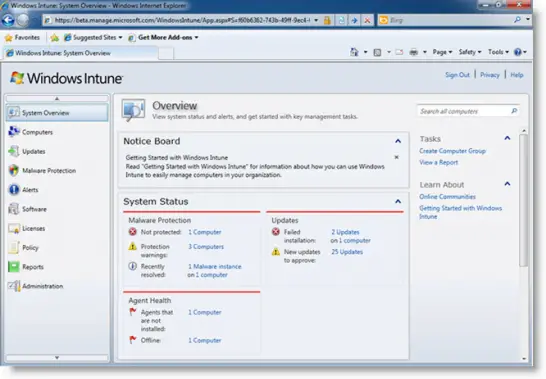Click the Create Computer Group link

click(452, 151)
